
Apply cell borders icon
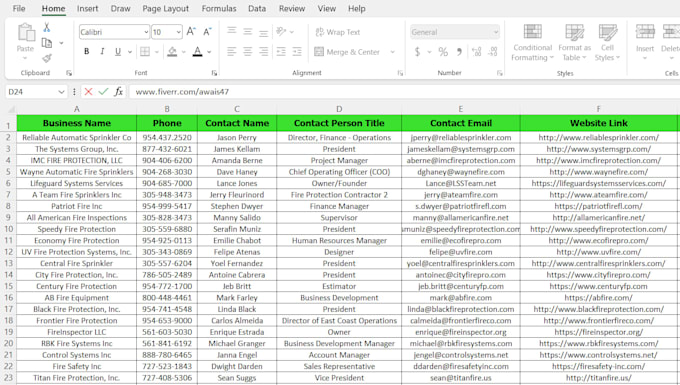point(145,52)
